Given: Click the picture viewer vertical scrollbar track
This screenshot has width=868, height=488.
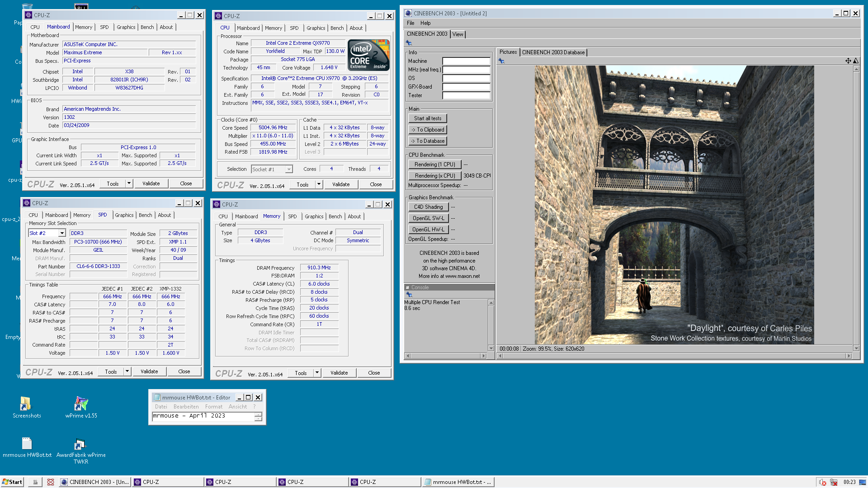Looking at the screenshot, I should point(856,208).
